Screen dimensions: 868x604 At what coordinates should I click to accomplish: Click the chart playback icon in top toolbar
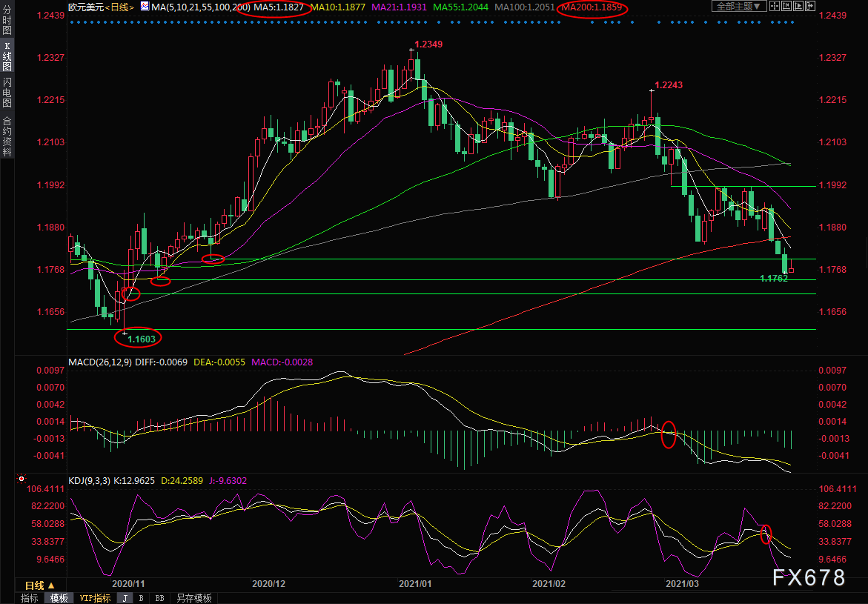coord(799,7)
